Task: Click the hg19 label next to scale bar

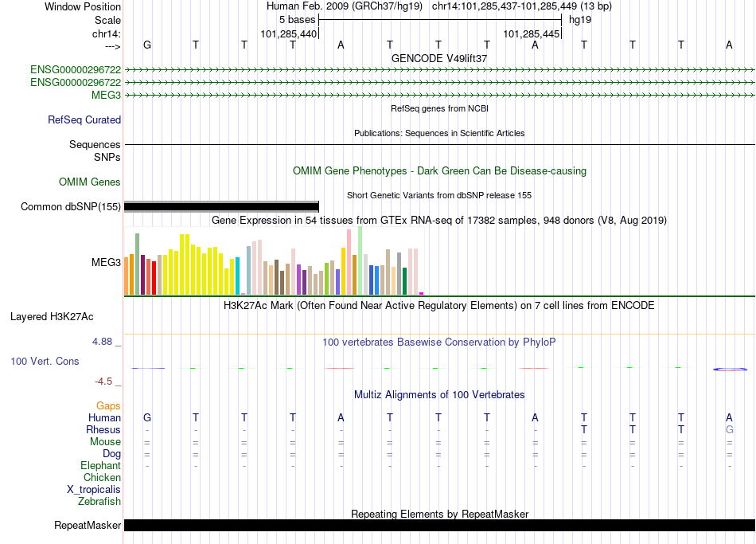Action: pyautogui.click(x=580, y=20)
